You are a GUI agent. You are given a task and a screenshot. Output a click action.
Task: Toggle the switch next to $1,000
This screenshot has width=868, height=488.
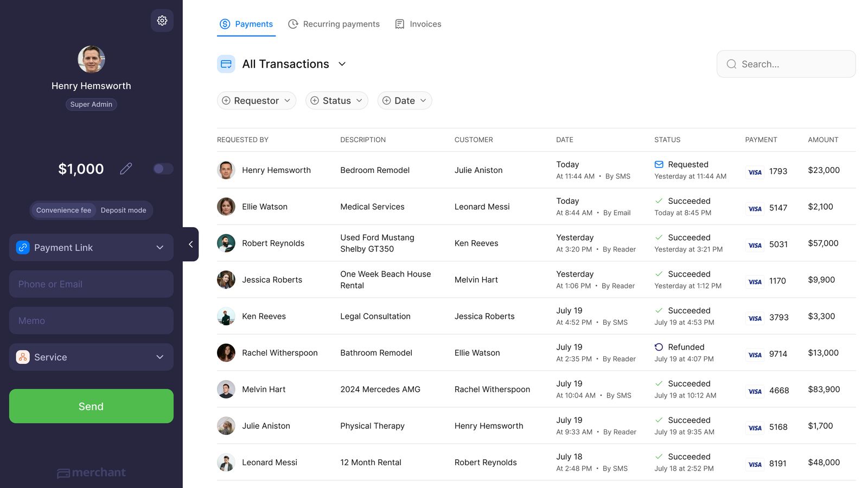pos(163,169)
